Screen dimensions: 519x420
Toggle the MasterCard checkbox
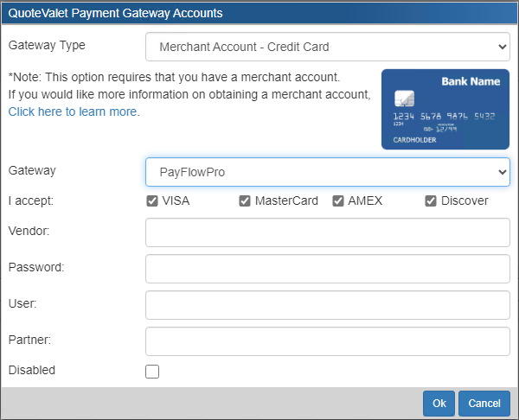[x=246, y=201]
